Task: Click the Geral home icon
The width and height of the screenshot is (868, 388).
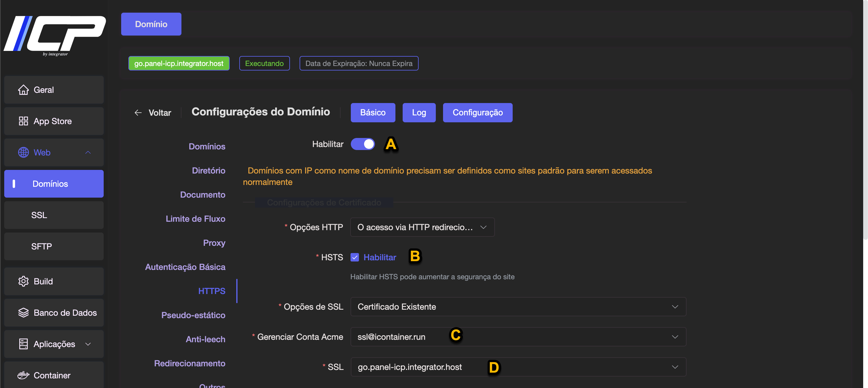Action: click(23, 90)
